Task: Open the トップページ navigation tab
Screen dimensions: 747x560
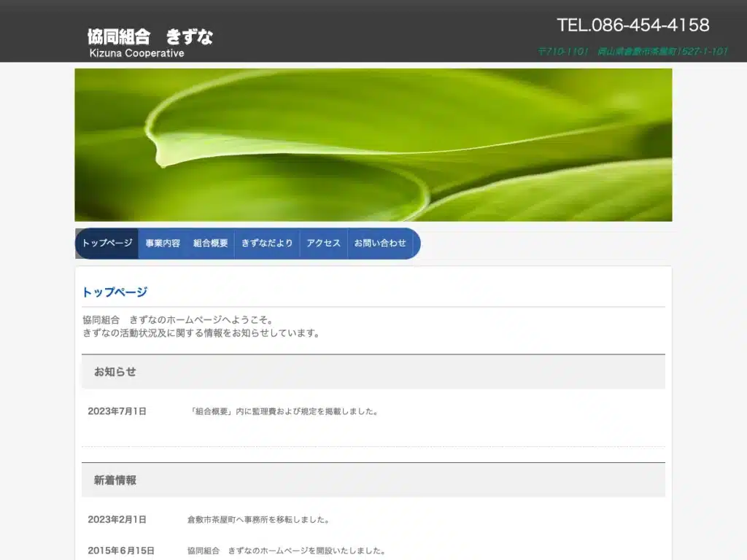Action: (x=107, y=244)
